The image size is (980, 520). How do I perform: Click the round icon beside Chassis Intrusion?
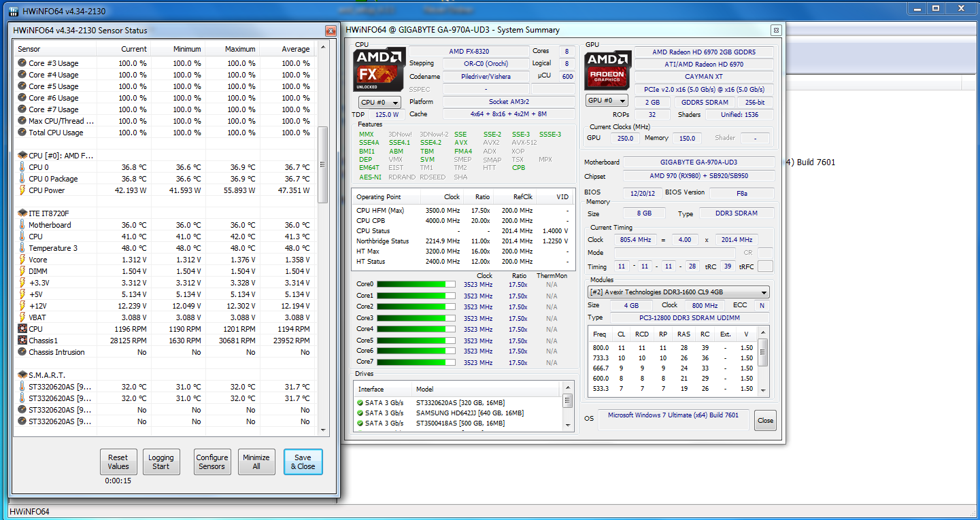point(22,352)
